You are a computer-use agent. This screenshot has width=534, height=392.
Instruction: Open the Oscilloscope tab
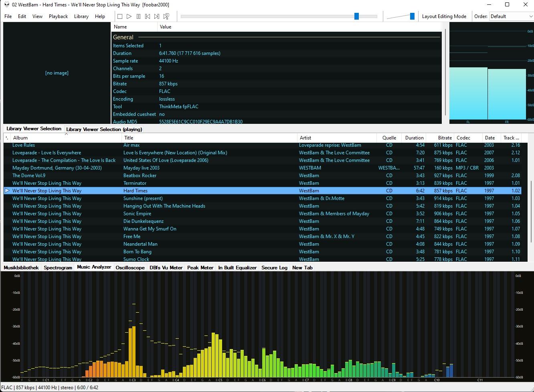(x=130, y=268)
